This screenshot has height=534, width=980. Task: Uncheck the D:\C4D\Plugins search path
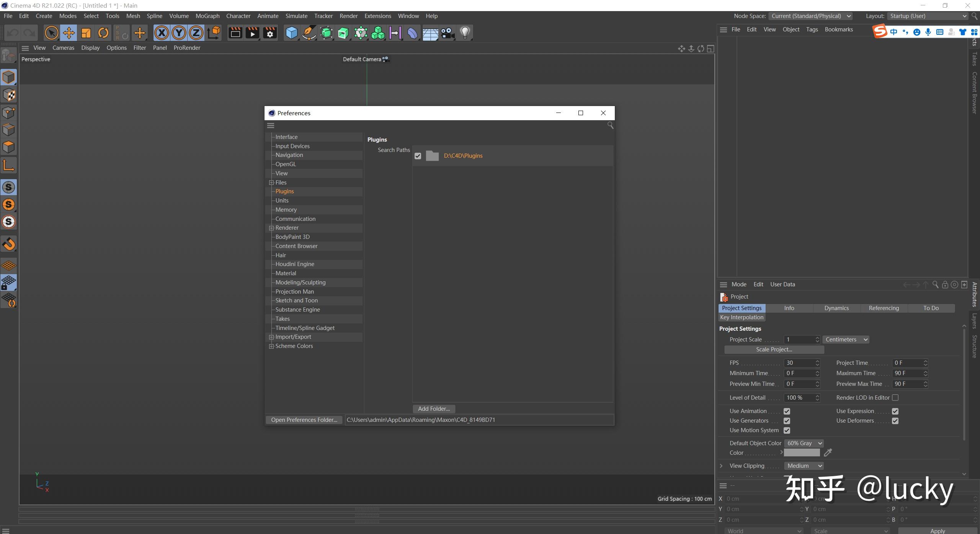[x=418, y=156]
